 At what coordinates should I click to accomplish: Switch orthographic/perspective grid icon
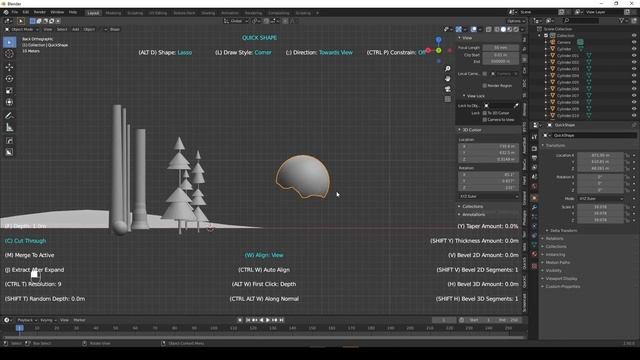448,99
